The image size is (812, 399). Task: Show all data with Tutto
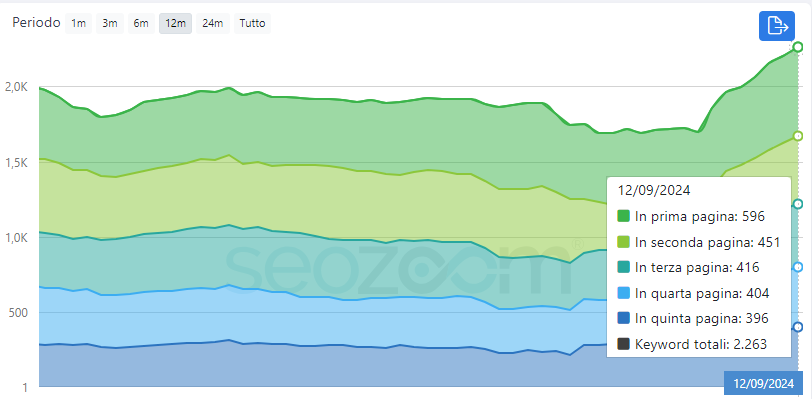click(x=252, y=23)
